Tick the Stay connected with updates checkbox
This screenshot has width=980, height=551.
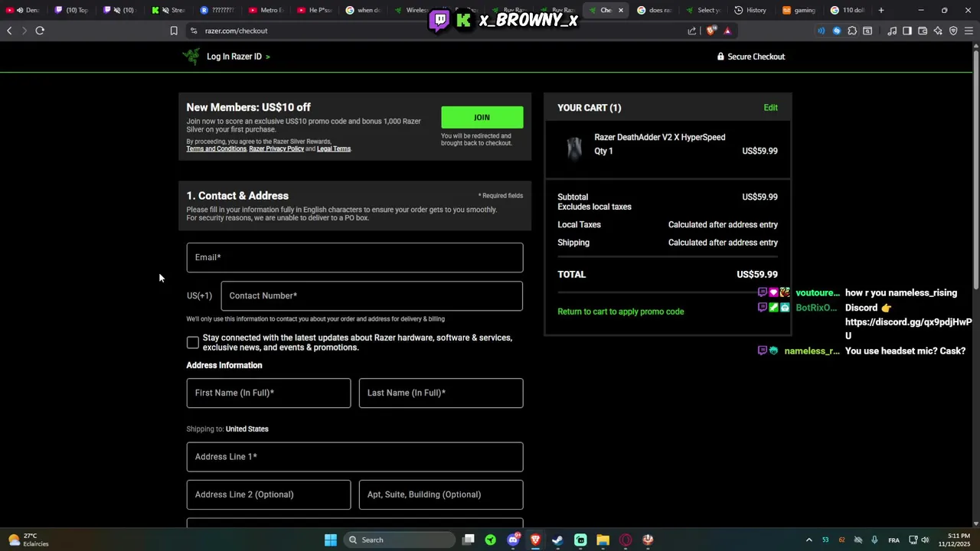[193, 343]
